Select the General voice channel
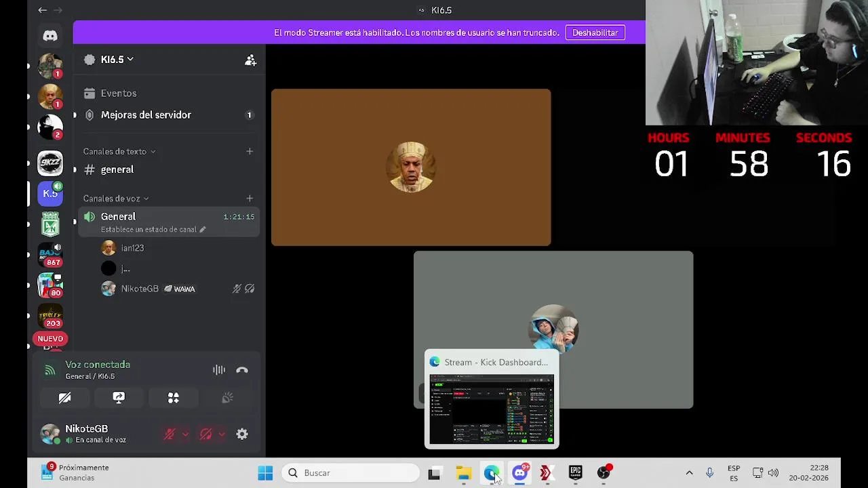 click(x=168, y=222)
